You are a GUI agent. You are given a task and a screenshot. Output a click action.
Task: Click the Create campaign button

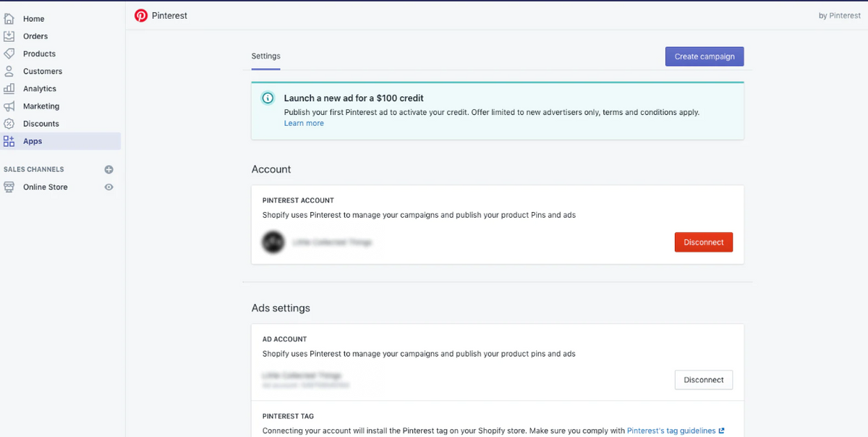pos(705,56)
